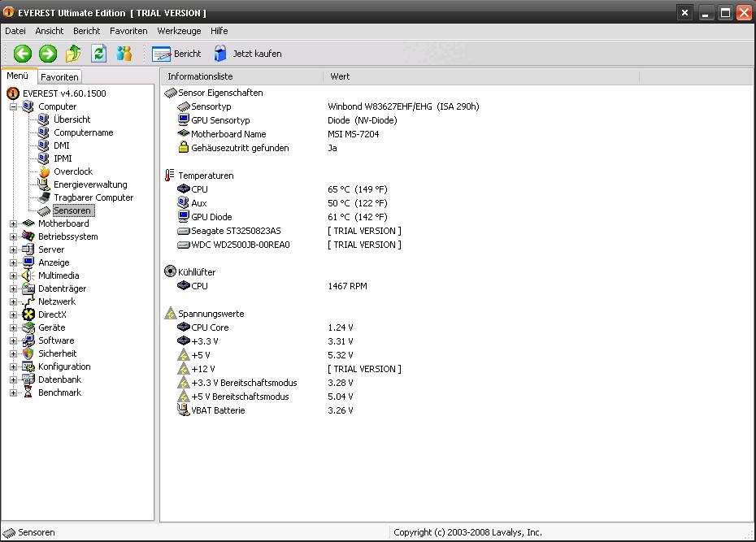
Task: Open the Werkzeuge menu
Action: (x=179, y=31)
